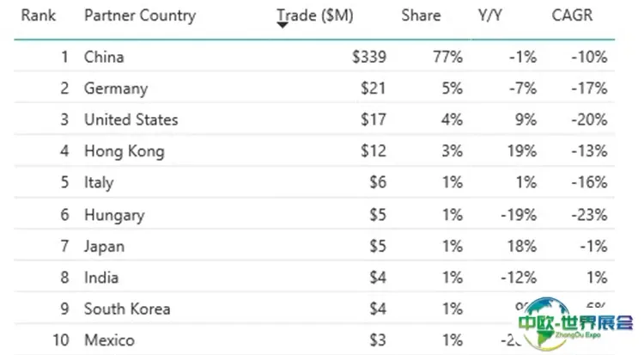Screen dimensions: 644x355
Task: Click the United States row label
Action: [x=131, y=119]
